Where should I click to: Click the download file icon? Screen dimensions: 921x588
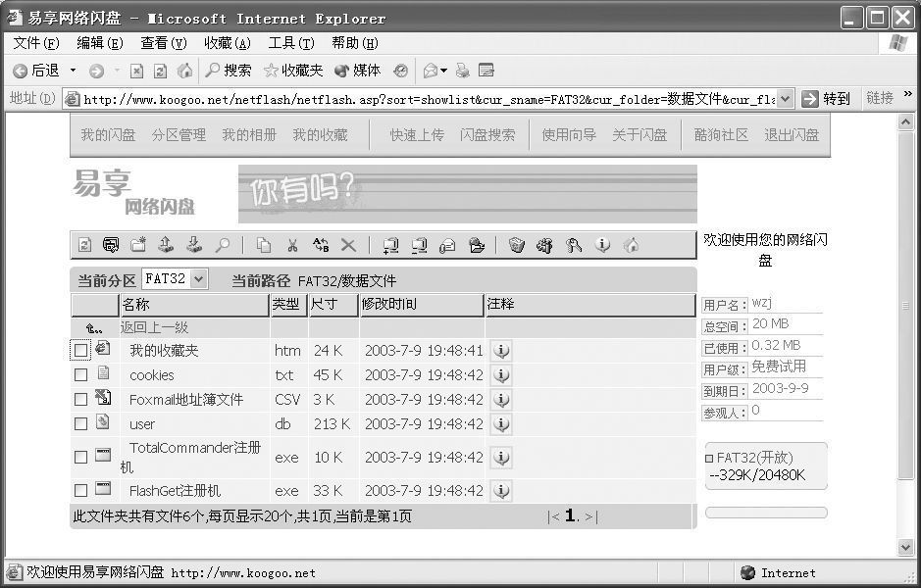coord(194,245)
